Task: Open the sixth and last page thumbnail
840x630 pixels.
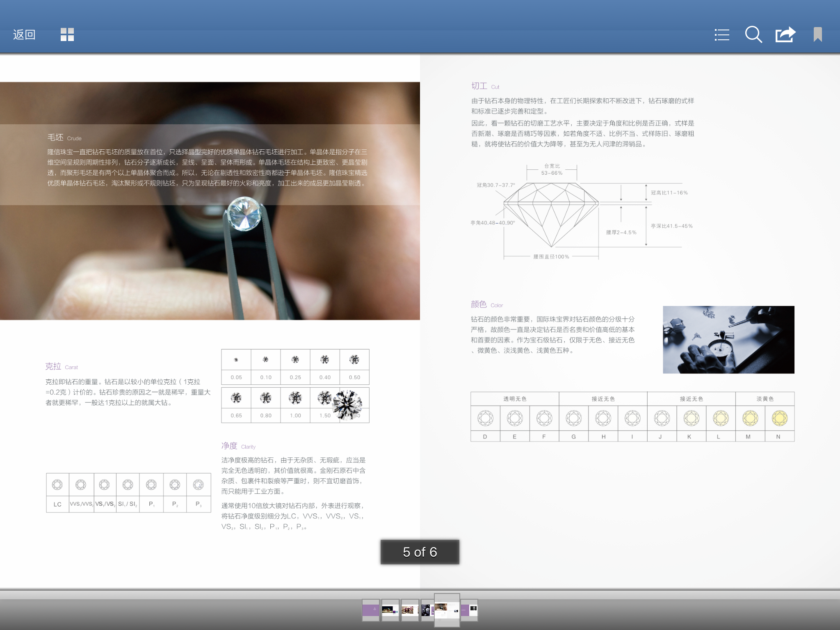Action: [469, 610]
